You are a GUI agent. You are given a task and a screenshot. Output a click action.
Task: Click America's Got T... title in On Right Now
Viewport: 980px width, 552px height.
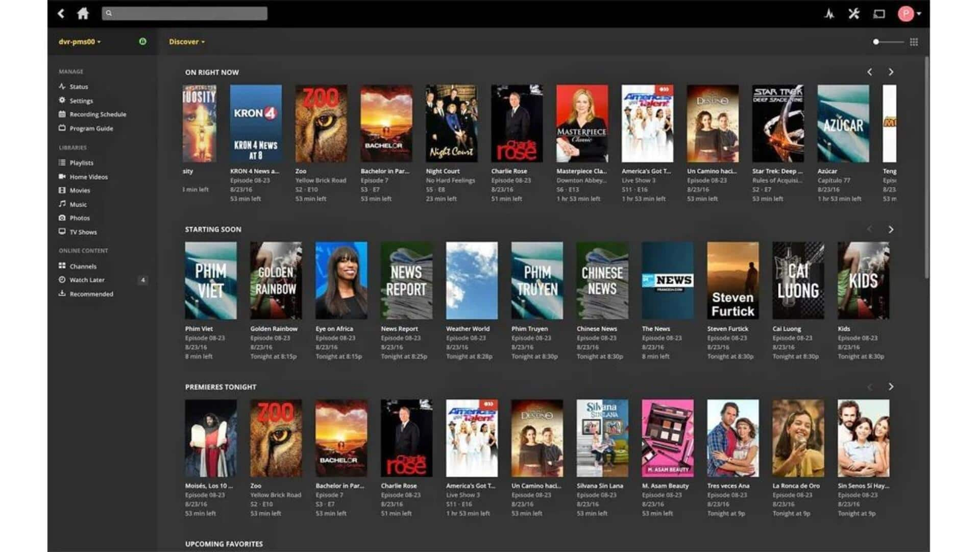tap(646, 171)
